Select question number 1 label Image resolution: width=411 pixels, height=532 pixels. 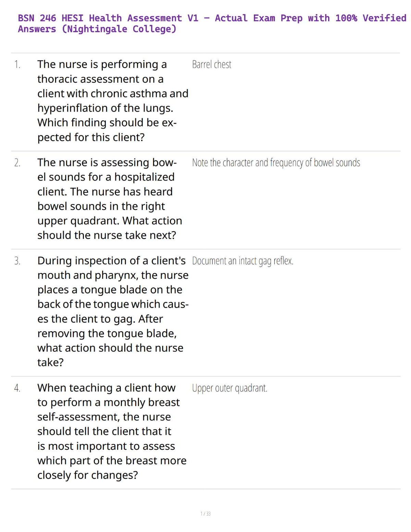point(17,64)
